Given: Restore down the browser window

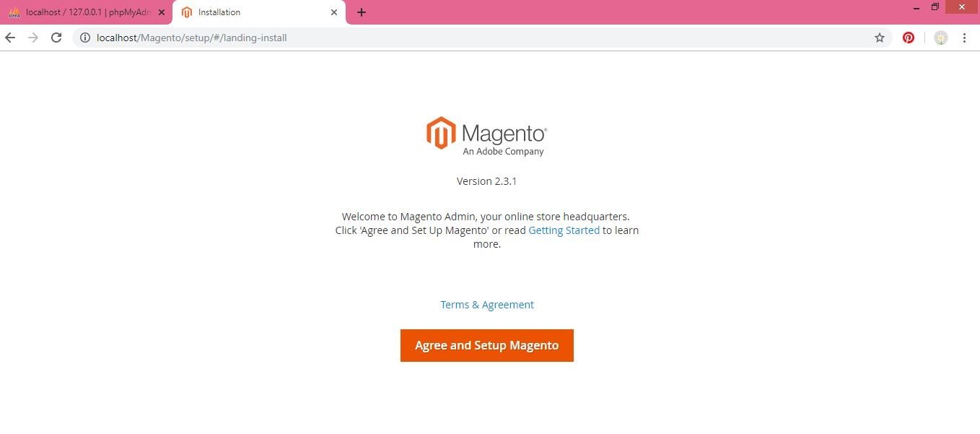Looking at the screenshot, I should click(935, 7).
